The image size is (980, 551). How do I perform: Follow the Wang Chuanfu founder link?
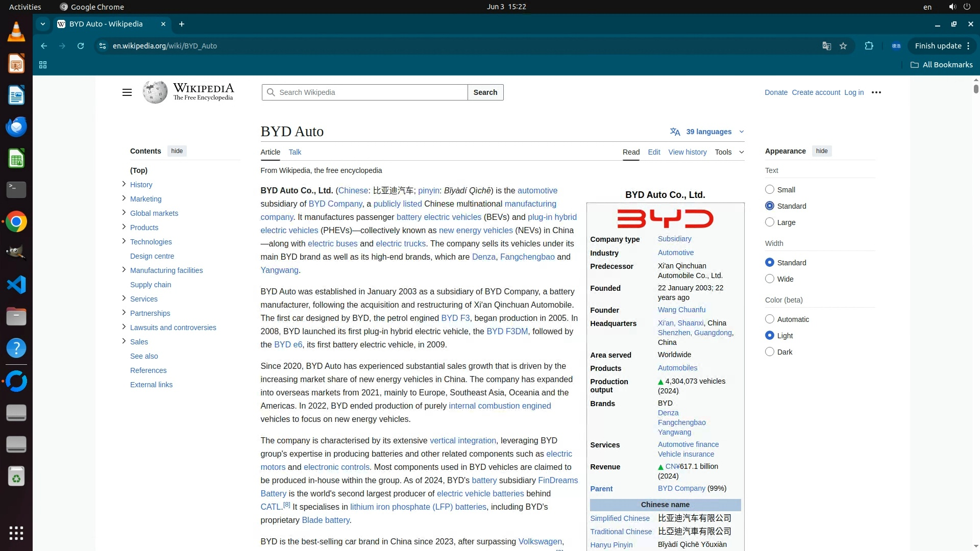681,310
